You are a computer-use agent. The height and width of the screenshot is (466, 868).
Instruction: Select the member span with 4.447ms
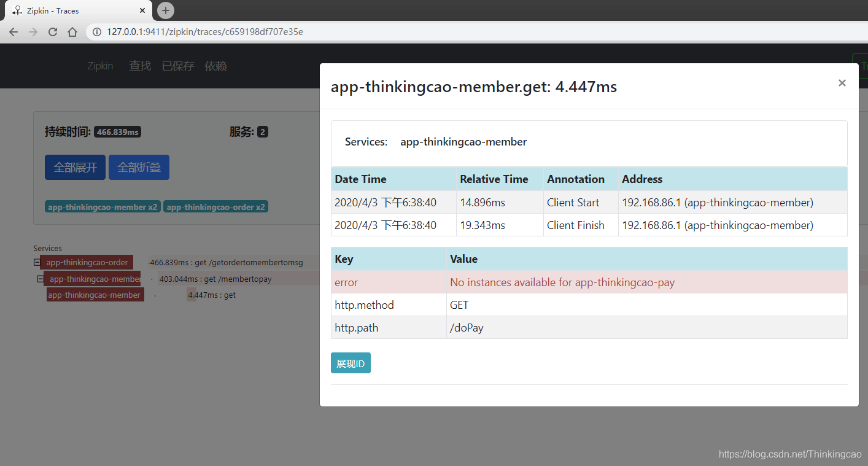point(95,295)
